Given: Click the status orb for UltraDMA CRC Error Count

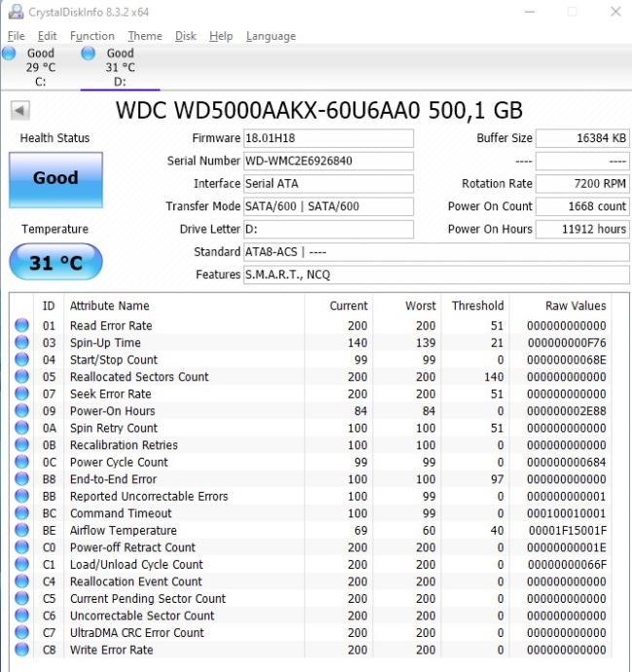Looking at the screenshot, I should coord(21,633).
